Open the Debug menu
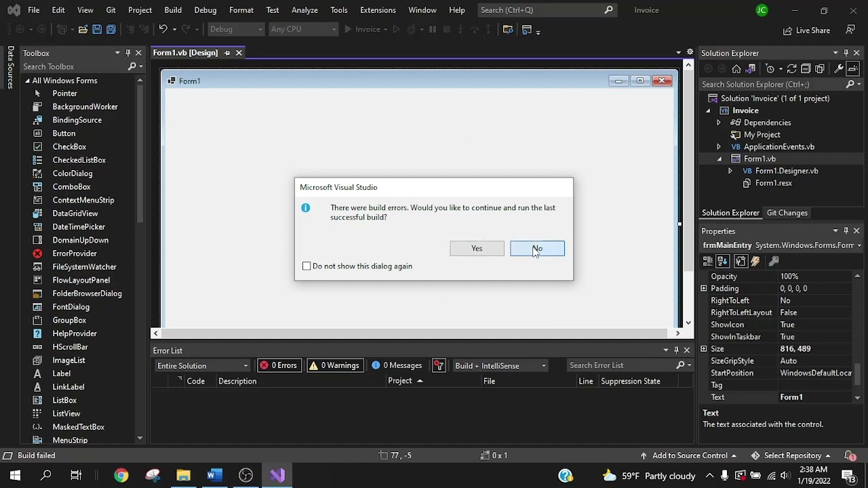Viewport: 868px width, 488px height. tap(205, 10)
